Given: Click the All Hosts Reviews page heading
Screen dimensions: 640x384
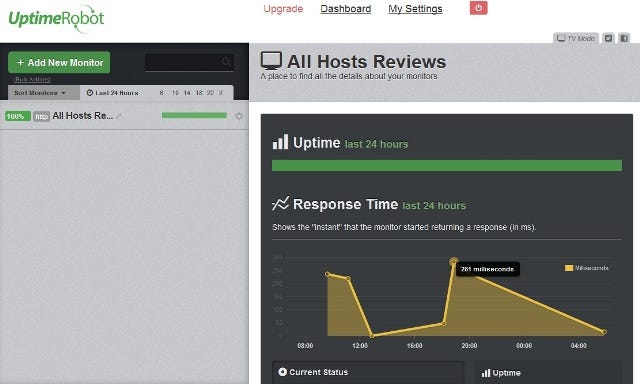Looking at the screenshot, I should coord(367,62).
